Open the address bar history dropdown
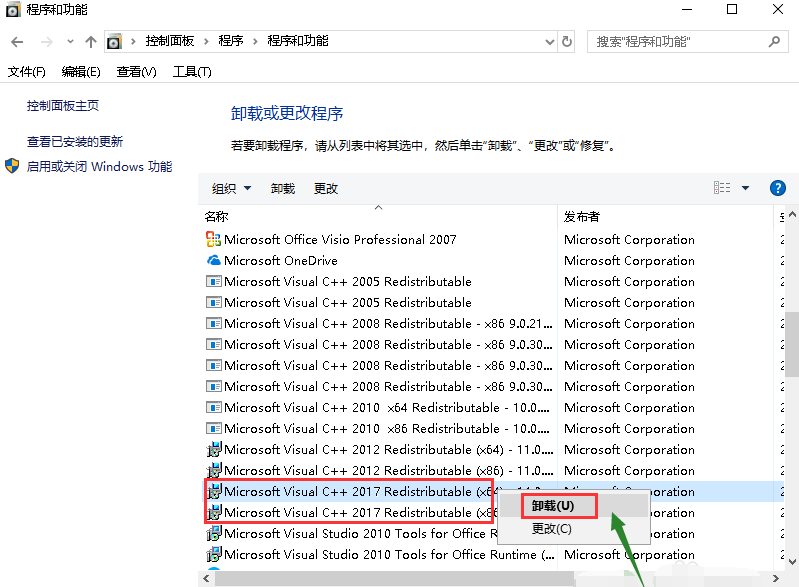 (x=548, y=42)
